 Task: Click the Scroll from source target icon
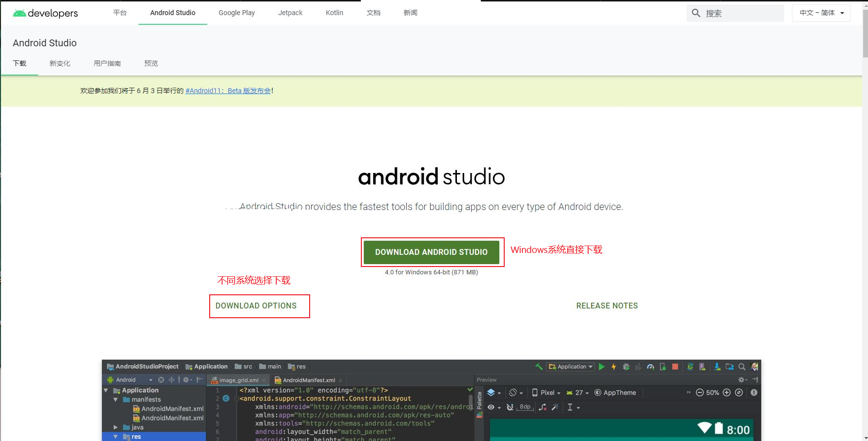pos(161,380)
